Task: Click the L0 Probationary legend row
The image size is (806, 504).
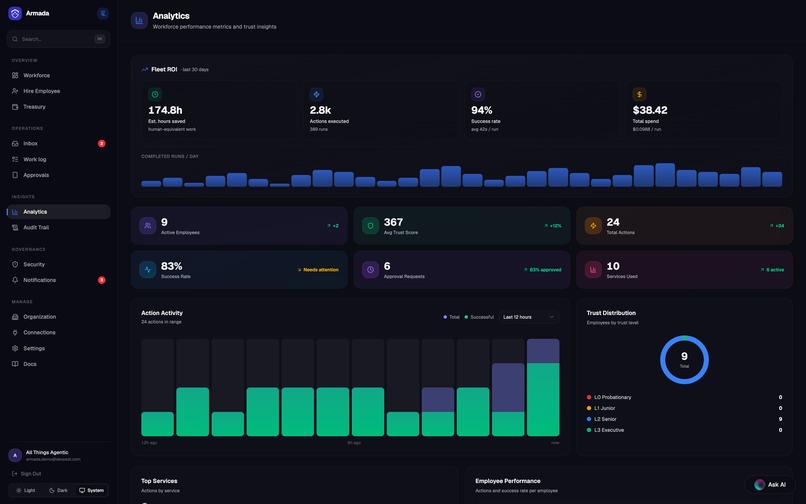Action: [684, 397]
